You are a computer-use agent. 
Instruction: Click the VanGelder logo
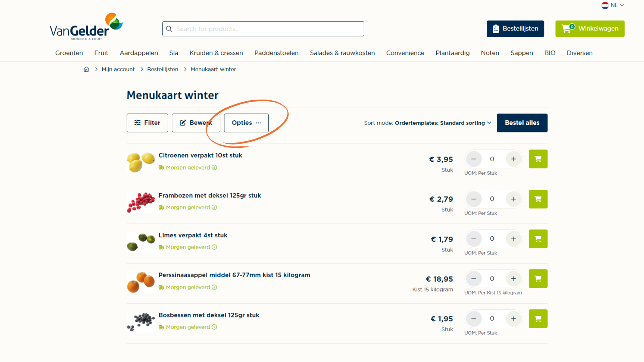(x=86, y=27)
